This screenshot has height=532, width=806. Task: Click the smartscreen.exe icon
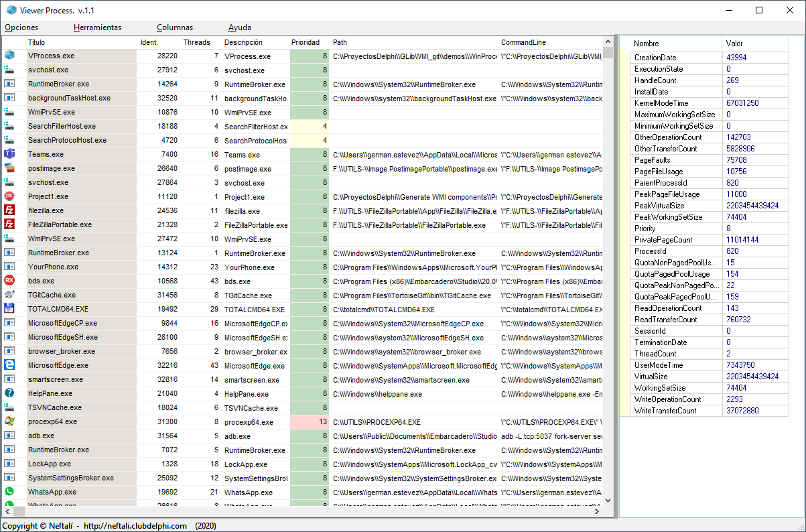tap(9, 379)
